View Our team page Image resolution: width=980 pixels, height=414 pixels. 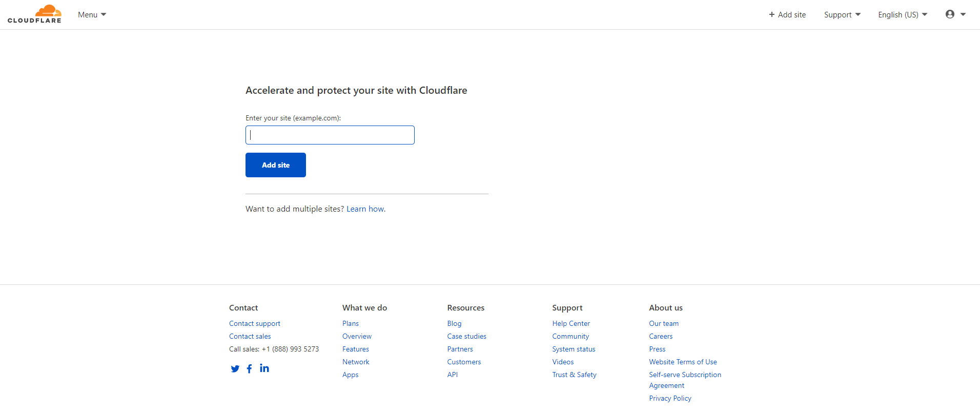[664, 323]
